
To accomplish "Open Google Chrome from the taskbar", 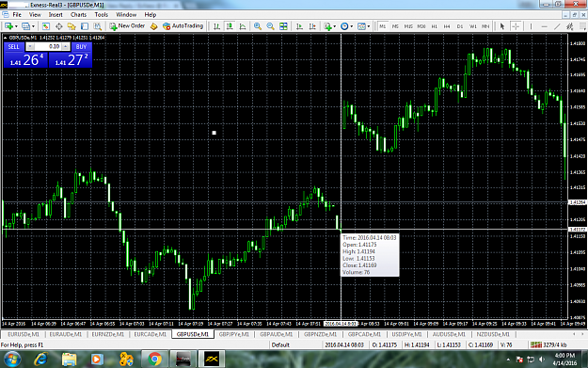I will point(154,360).
